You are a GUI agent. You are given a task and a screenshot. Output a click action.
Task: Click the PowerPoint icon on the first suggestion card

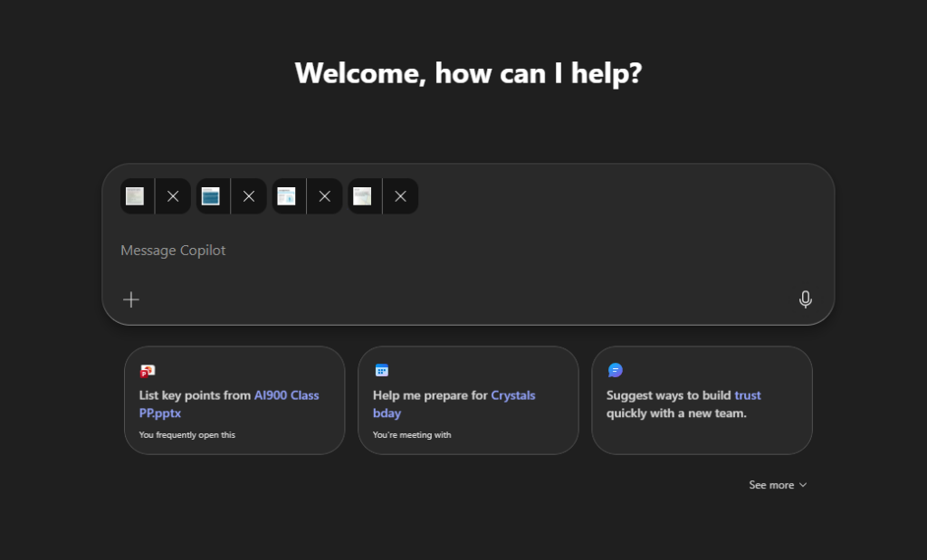tap(147, 370)
